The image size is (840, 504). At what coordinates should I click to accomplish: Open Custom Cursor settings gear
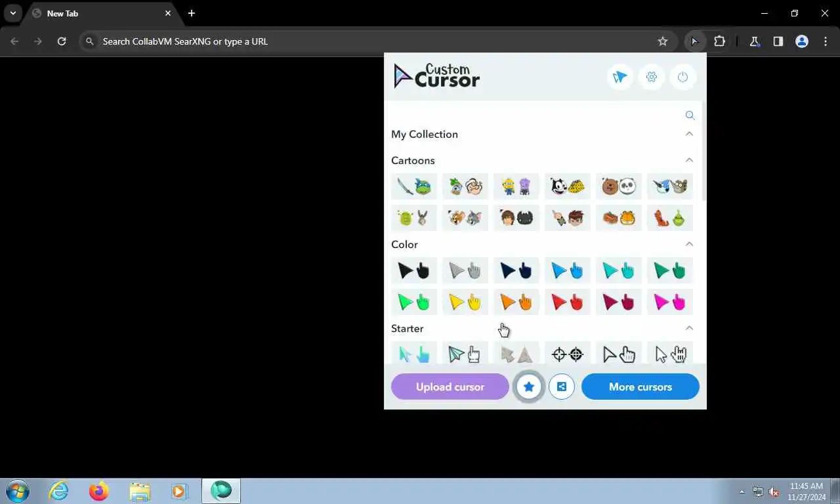pos(652,77)
